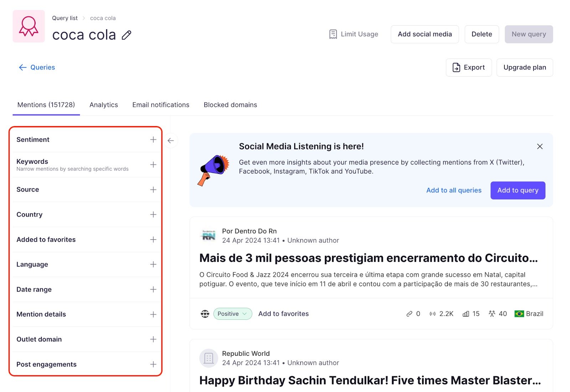Viewport: 570px width, 392px height.
Task: Click the Limit Usage receipt icon
Action: click(x=333, y=34)
